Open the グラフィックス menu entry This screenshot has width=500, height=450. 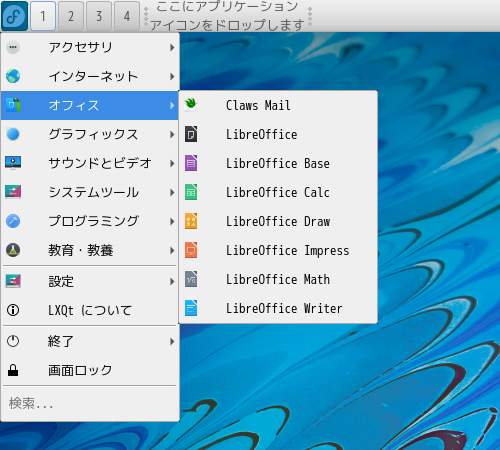click(x=90, y=134)
